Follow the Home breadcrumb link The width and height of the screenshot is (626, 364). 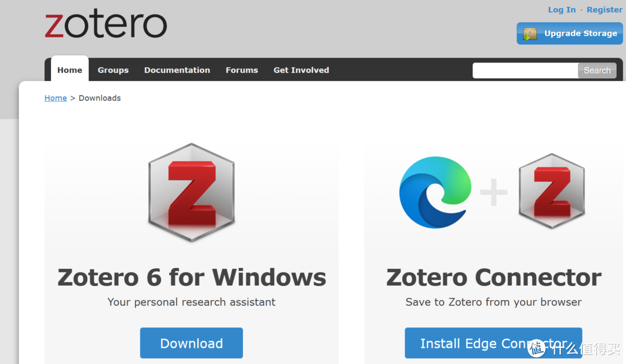[56, 98]
